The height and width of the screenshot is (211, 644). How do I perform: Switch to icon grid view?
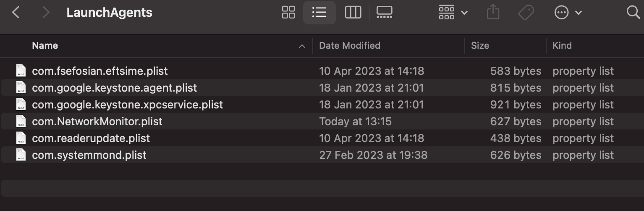[288, 13]
